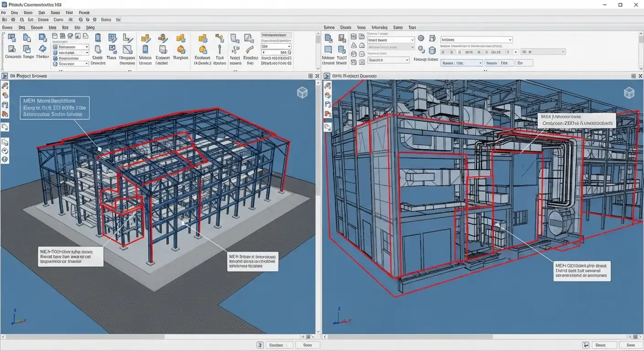This screenshot has height=351, width=644.
Task: Click the Gosoristn tool icon in ribbon
Action: (x=12, y=49)
